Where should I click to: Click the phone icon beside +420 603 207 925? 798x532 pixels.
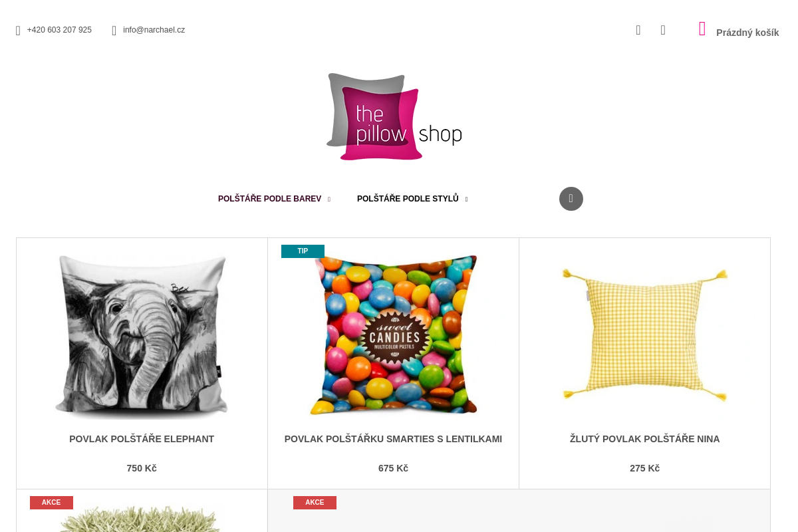pos(18,31)
